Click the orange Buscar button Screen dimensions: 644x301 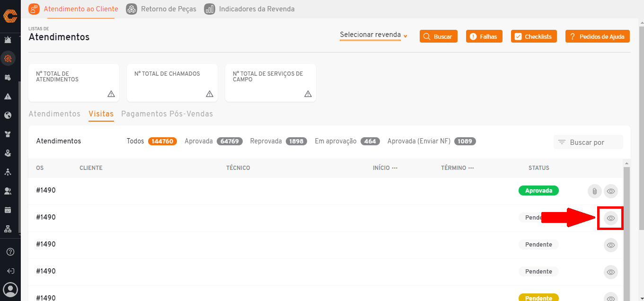(x=439, y=36)
